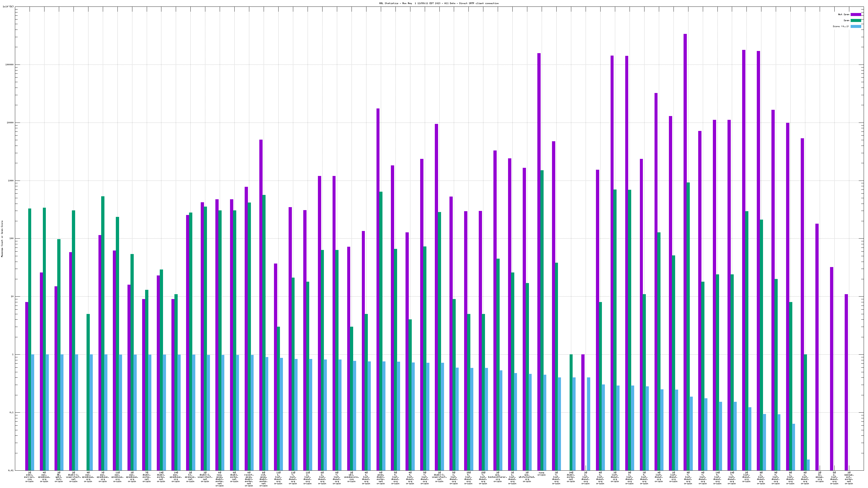This screenshot has width=868, height=488.
Task: Click the "Score (0..1)" legend label
Action: pos(841,26)
